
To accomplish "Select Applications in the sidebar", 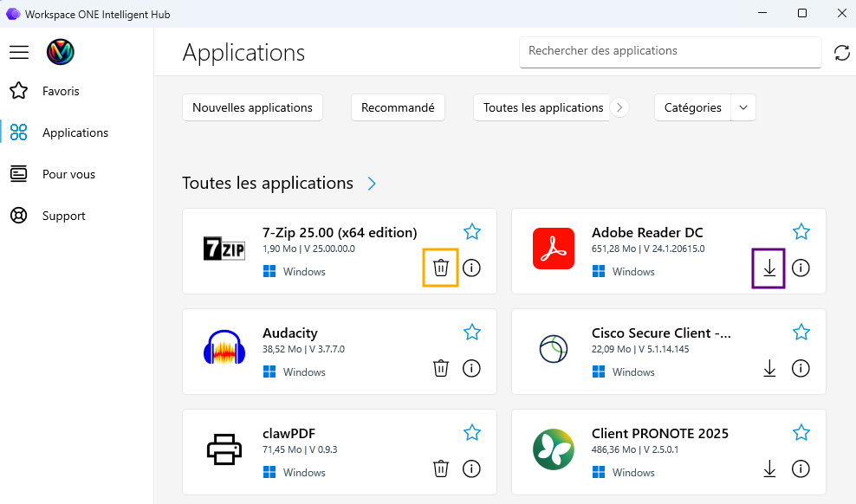I will click(x=75, y=132).
